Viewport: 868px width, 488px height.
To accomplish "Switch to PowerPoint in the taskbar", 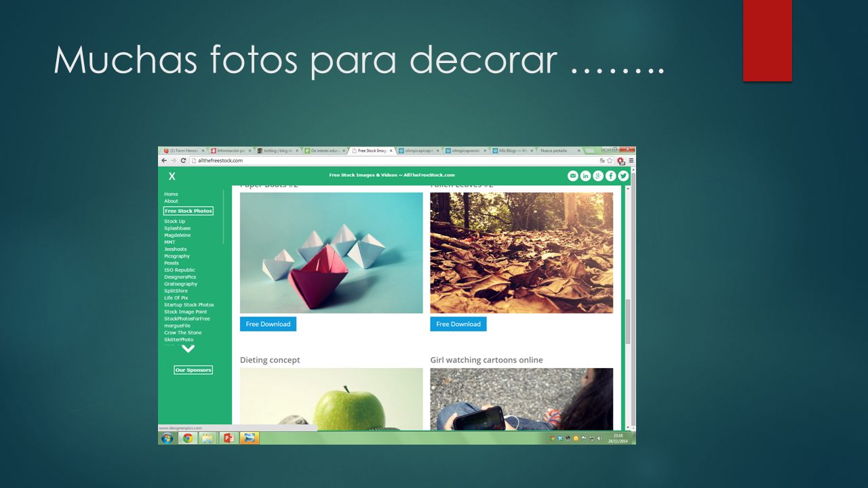I will pos(228,438).
